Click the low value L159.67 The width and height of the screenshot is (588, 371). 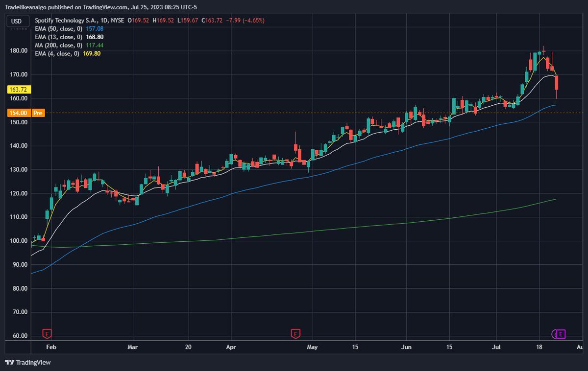pyautogui.click(x=188, y=21)
